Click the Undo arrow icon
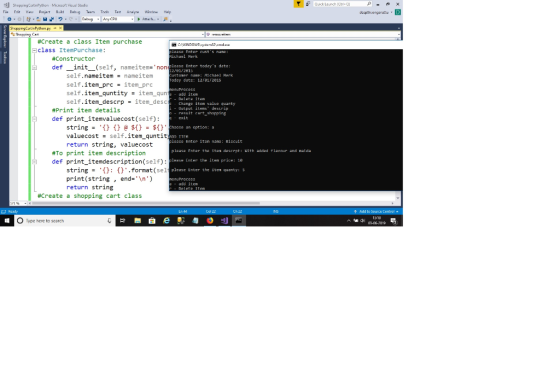The image size is (560, 373). pyautogui.click(x=60, y=19)
